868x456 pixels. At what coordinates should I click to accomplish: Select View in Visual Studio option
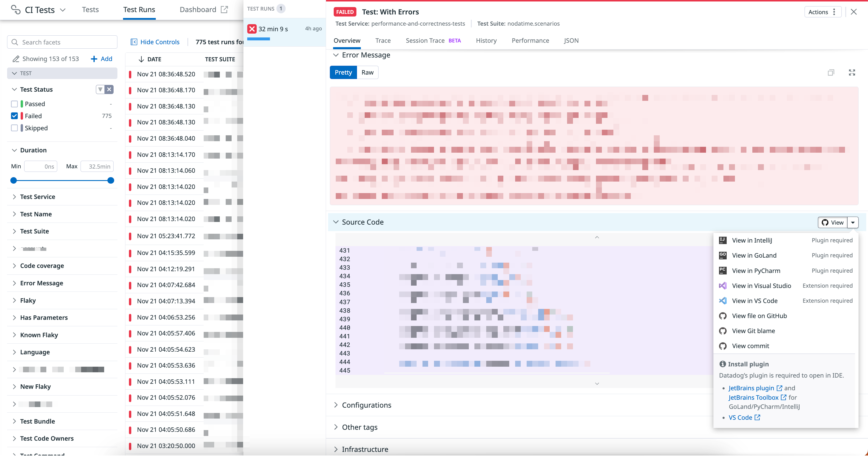tap(785, 286)
